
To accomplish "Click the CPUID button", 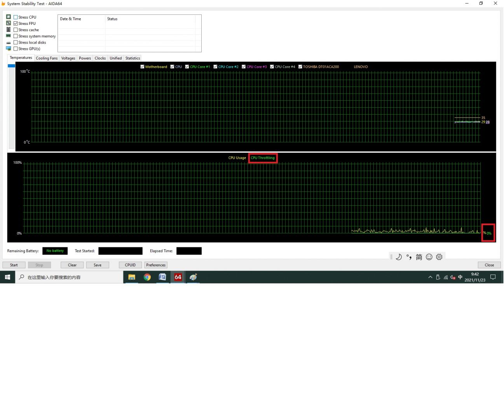I will point(130,265).
